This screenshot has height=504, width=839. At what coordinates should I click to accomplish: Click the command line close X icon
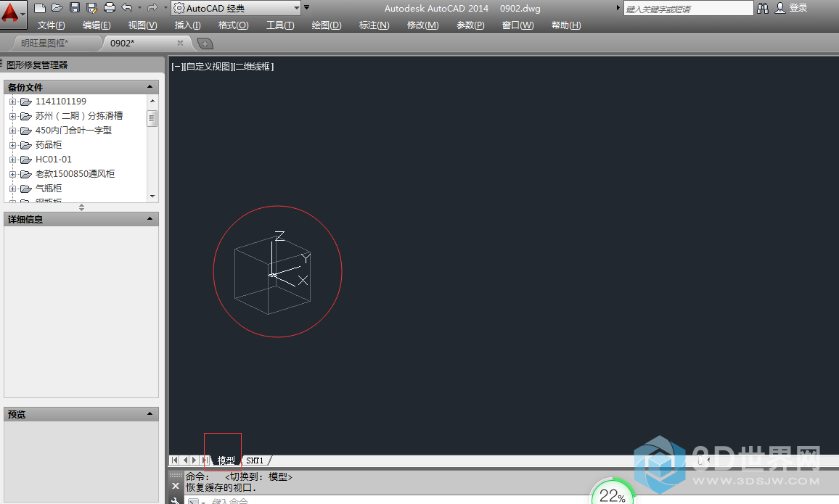176,486
